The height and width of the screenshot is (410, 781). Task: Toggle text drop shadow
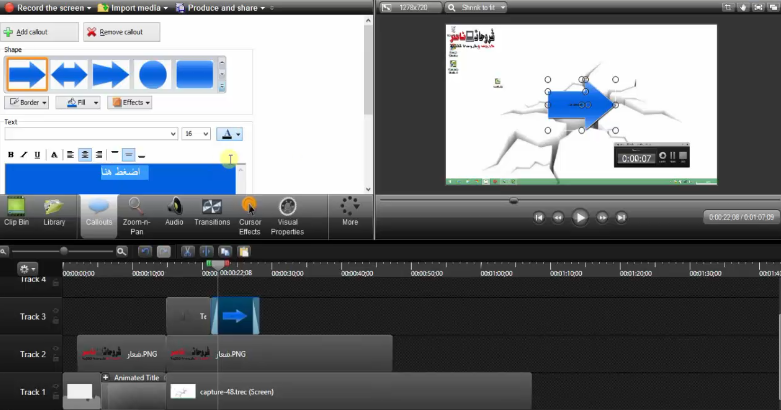point(54,155)
